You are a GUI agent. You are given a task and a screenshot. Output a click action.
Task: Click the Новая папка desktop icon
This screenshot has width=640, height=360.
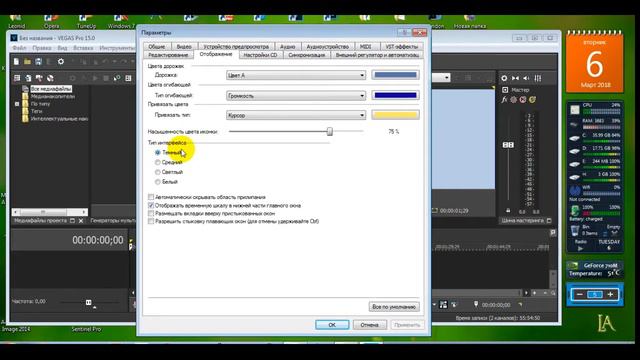[x=470, y=22]
